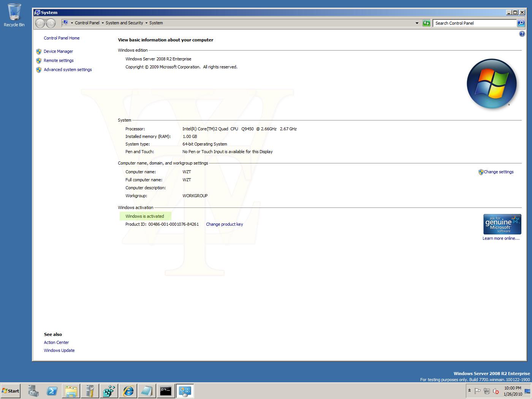Click Windows Server 2008 R2 Enterprise edition text
Image resolution: width=532 pixels, height=399 pixels.
(158, 59)
